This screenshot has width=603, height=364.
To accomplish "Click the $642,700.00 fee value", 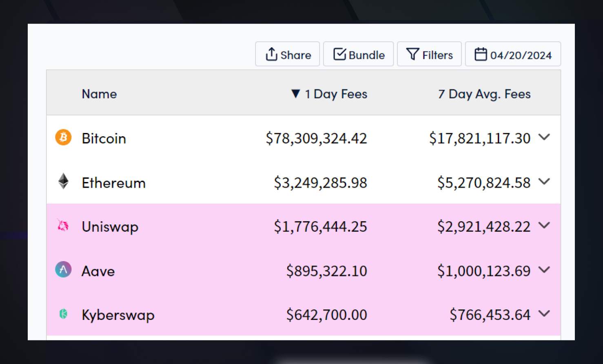I will [x=326, y=315].
